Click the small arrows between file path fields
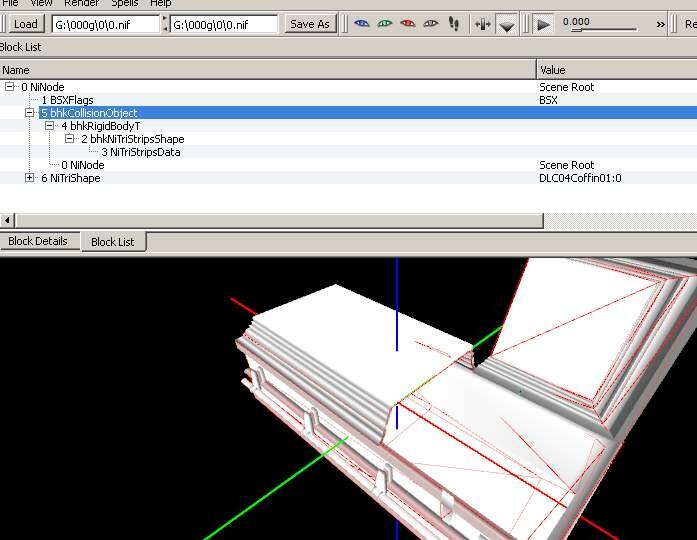This screenshot has width=697, height=540. 164,24
